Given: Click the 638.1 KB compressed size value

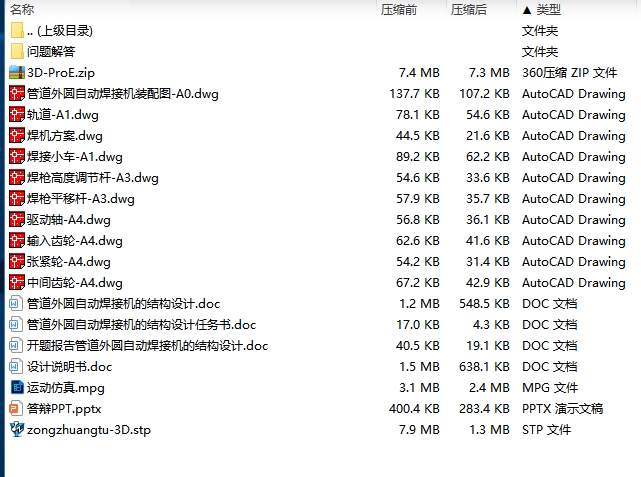Looking at the screenshot, I should tap(484, 367).
